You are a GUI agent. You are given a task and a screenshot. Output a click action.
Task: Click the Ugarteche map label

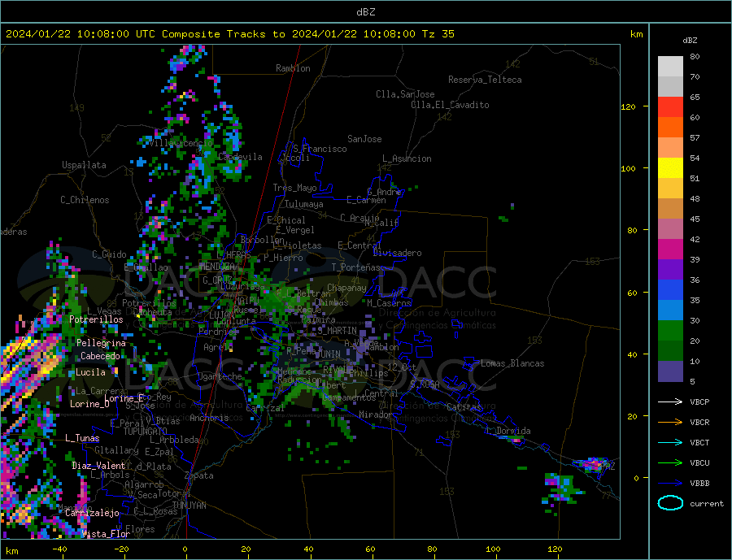point(220,376)
